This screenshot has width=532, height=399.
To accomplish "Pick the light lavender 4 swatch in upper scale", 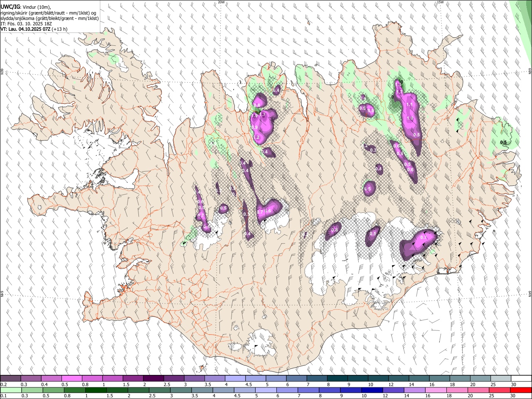I will click(235, 379).
